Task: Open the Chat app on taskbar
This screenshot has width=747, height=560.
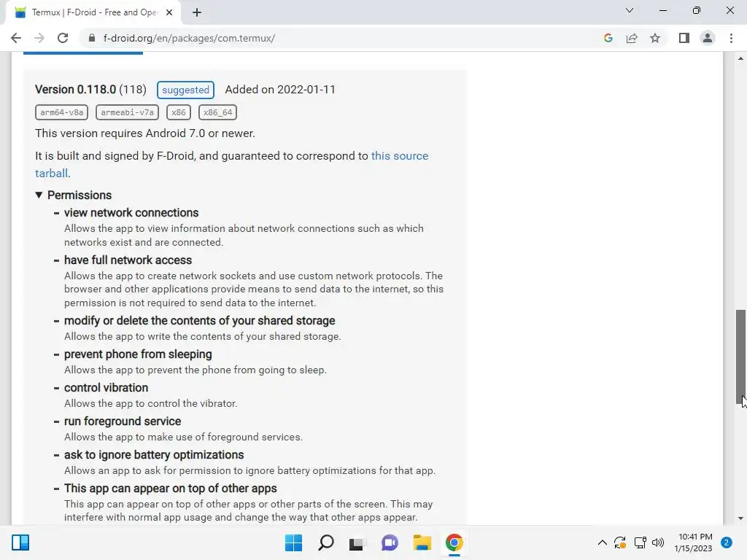Action: coord(390,542)
